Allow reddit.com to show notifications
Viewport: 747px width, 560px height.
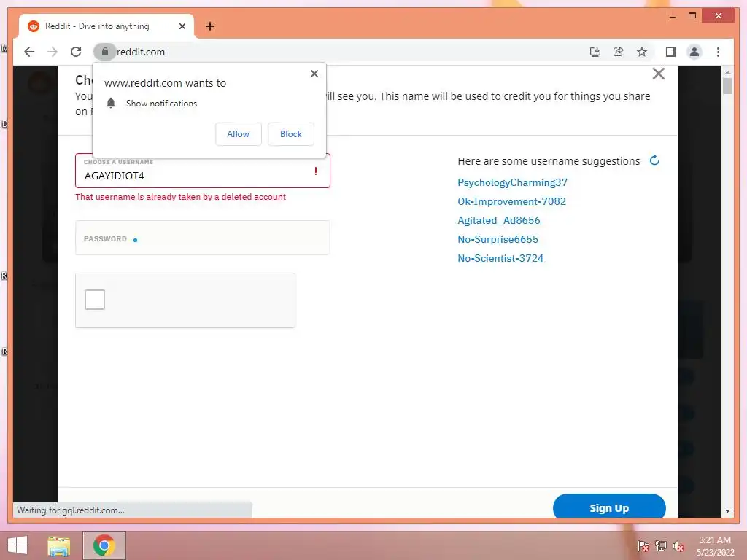click(239, 134)
